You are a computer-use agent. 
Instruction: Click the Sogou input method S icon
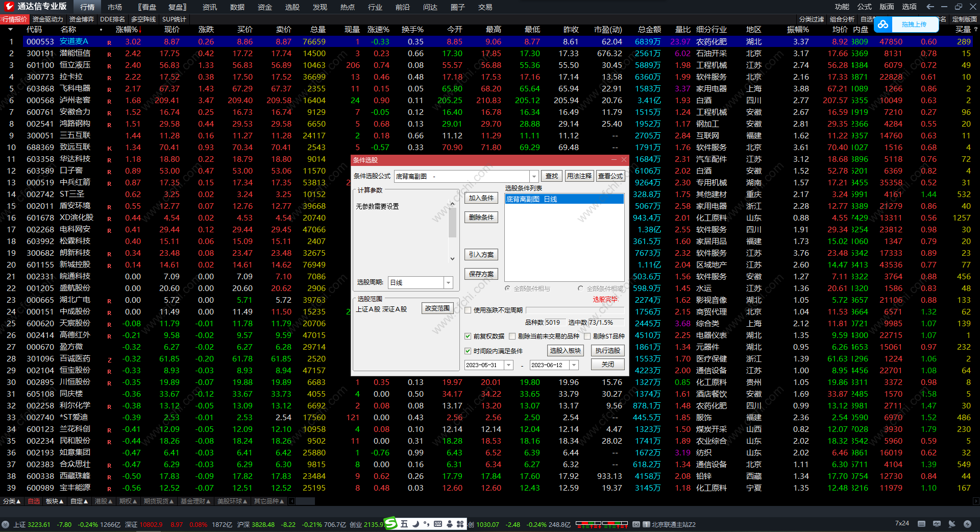[x=390, y=523]
